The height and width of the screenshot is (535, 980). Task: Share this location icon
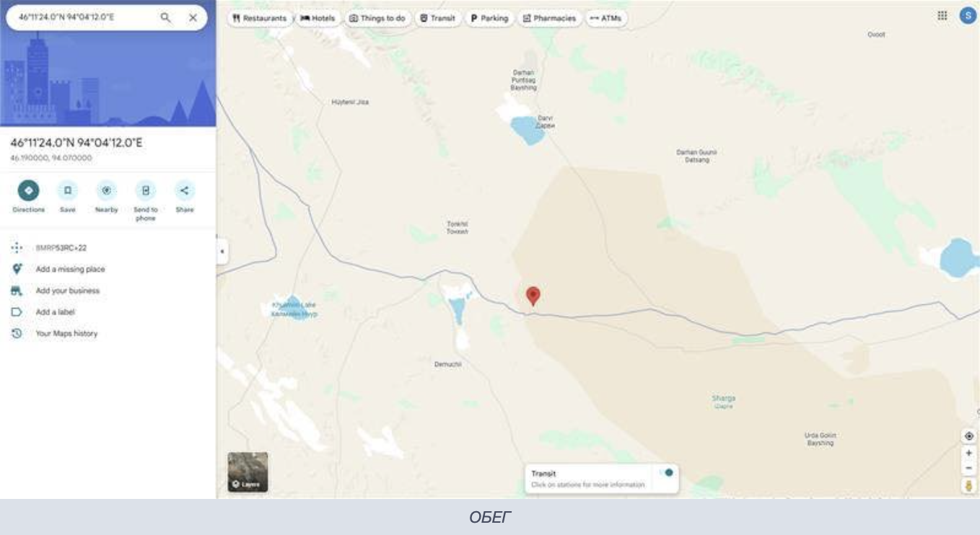[184, 190]
